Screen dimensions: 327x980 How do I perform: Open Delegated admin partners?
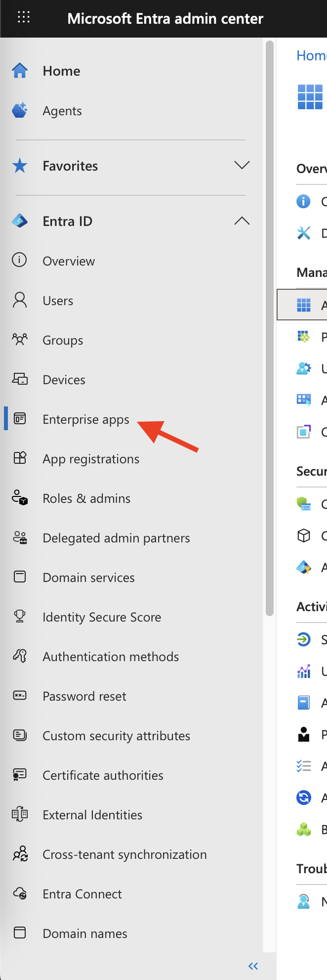pos(117,537)
